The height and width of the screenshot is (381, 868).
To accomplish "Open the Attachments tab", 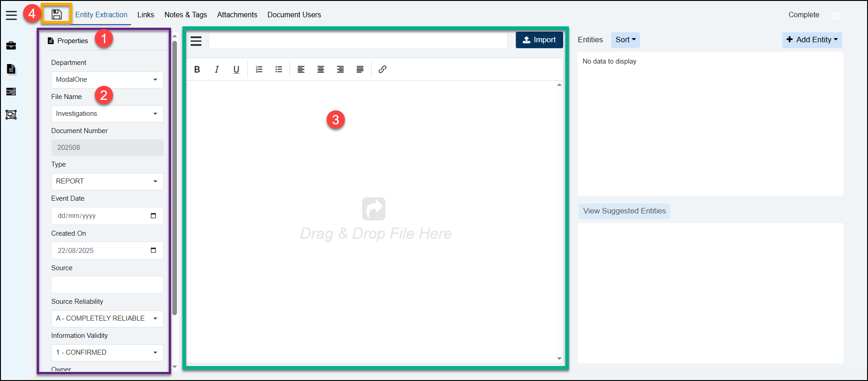I will pyautogui.click(x=237, y=15).
